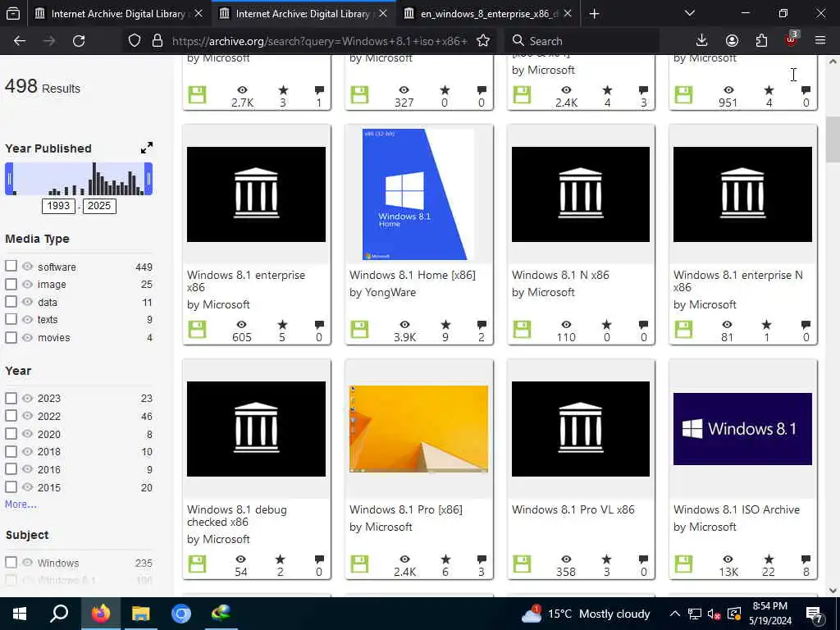The height and width of the screenshot is (630, 840).
Task: Bookmark this page with the star icon
Action: [483, 41]
